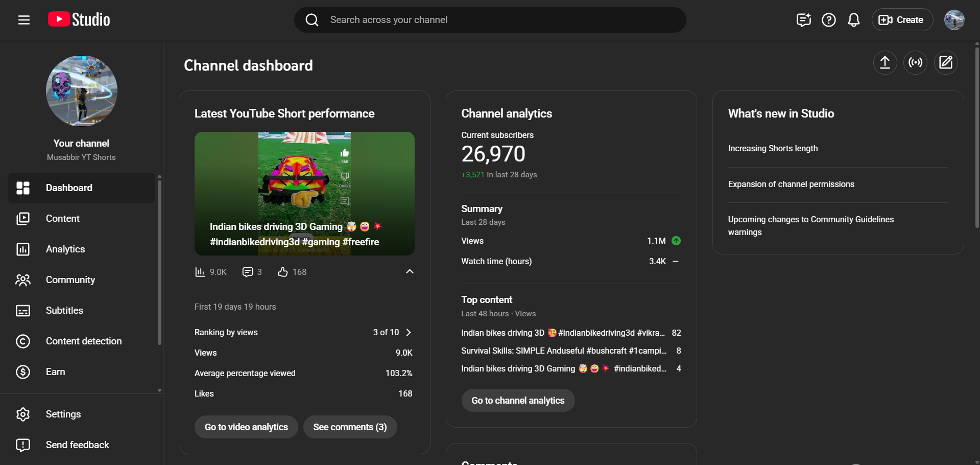The height and width of the screenshot is (465, 980).
Task: Click See comments (3) button
Action: coord(350,427)
